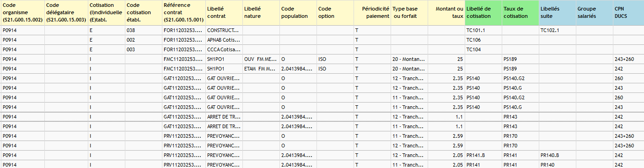This screenshot has height=168, width=644.
Task: Click the CPN DUCS column header
Action: [x=628, y=13]
